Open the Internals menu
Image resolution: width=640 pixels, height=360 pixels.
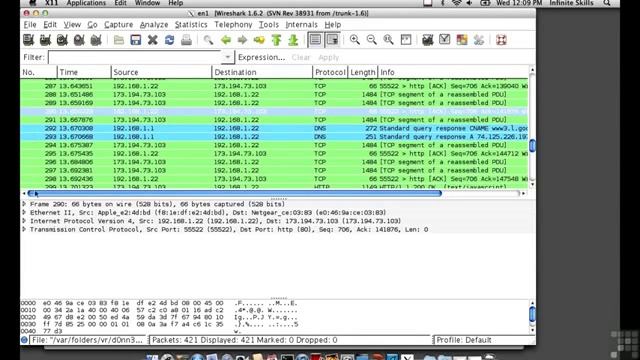[x=301, y=25]
